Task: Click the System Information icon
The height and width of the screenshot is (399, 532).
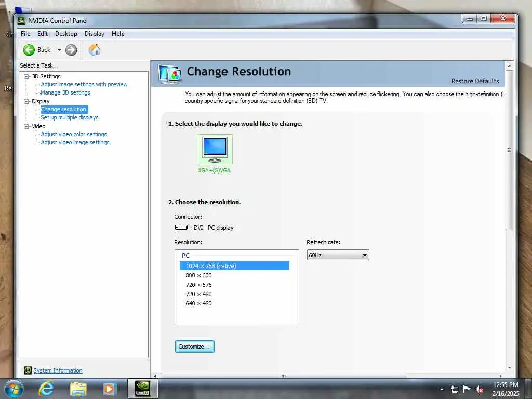Action: 28,370
